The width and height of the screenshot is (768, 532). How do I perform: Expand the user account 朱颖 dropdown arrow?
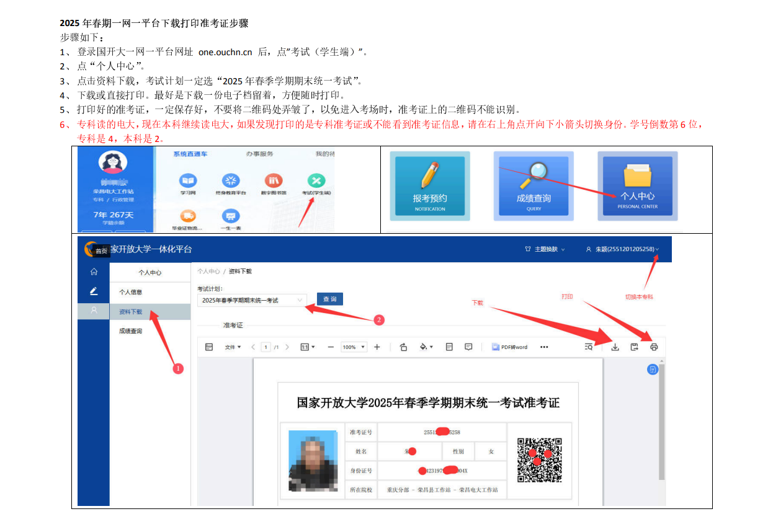657,249
